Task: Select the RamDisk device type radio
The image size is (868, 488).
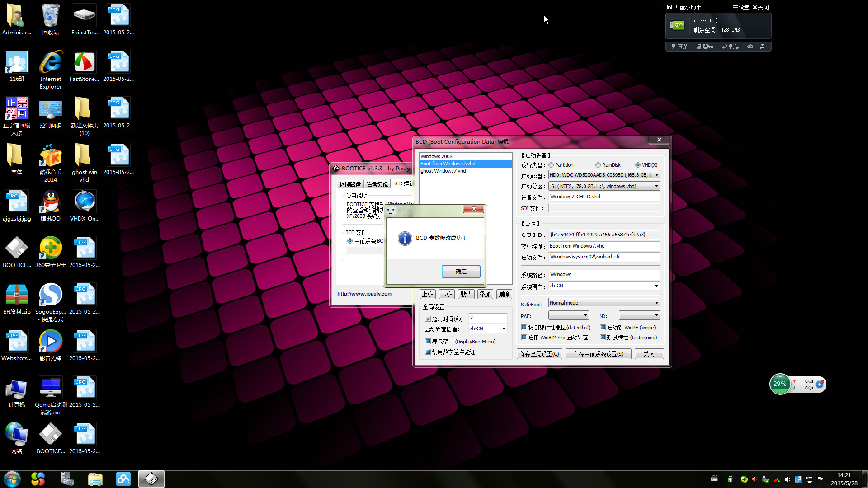Action: [x=598, y=165]
